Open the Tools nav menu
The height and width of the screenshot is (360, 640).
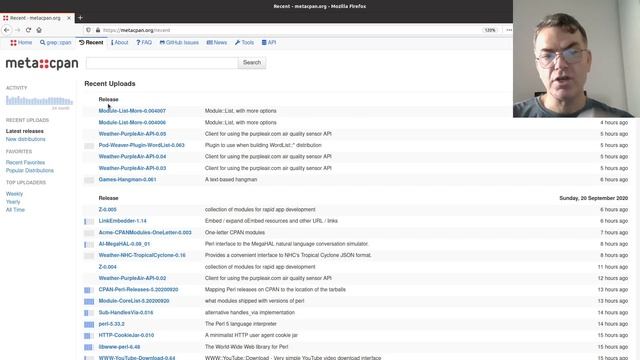(244, 42)
